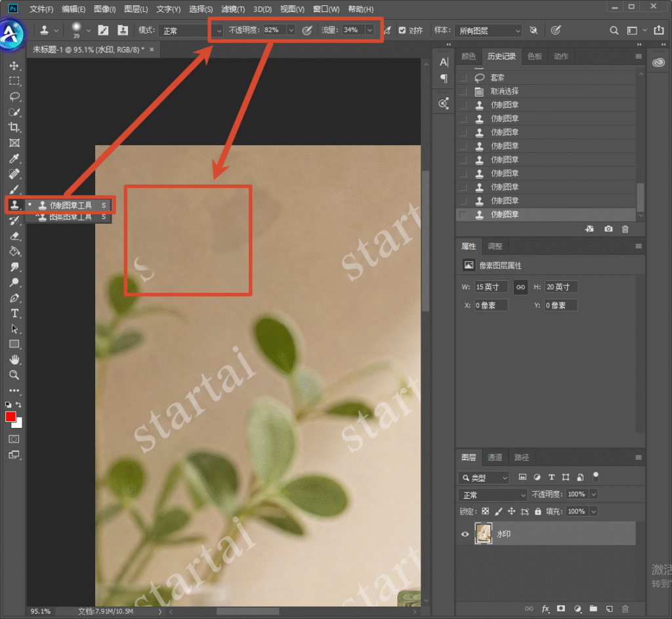
Task: Open the blend Mode dropdown (正常) in options bar
Action: click(191, 30)
